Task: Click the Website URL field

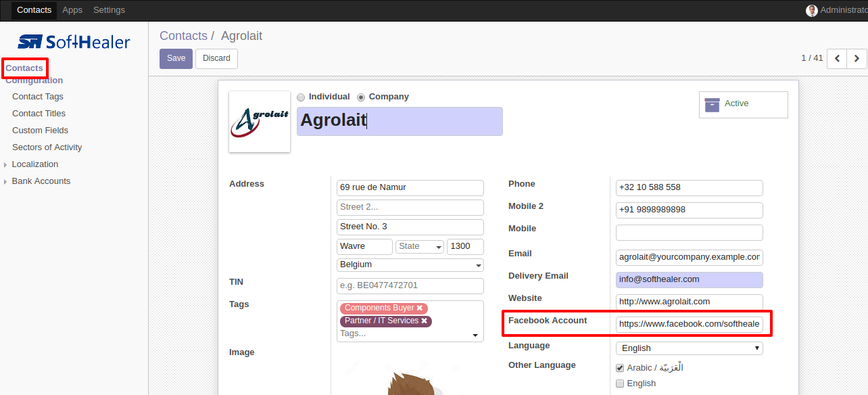Action: tap(689, 302)
